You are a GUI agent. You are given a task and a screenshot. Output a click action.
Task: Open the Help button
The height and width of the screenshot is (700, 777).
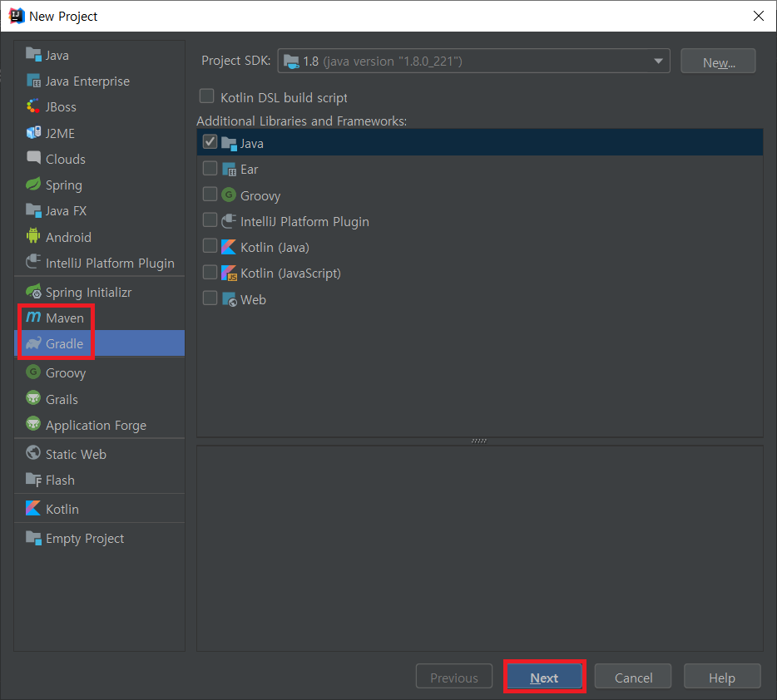click(x=722, y=677)
